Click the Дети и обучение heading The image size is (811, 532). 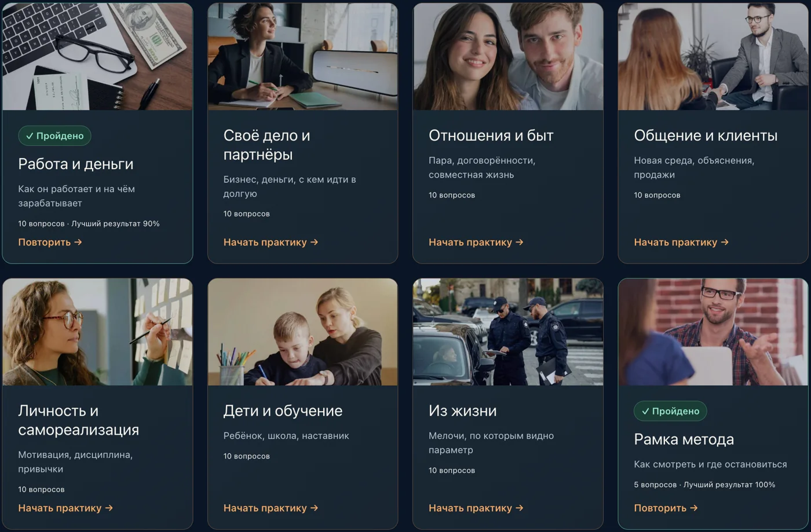[x=283, y=410]
